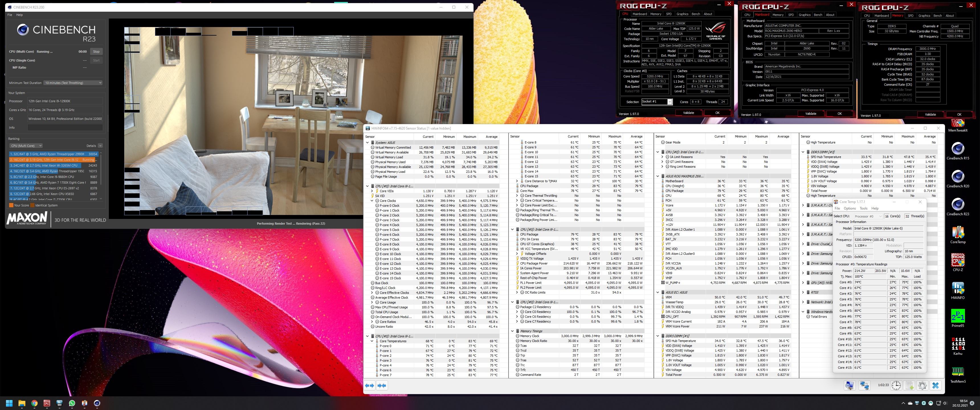
Task: Click Validate in the first CPU-Z window
Action: 689,113
